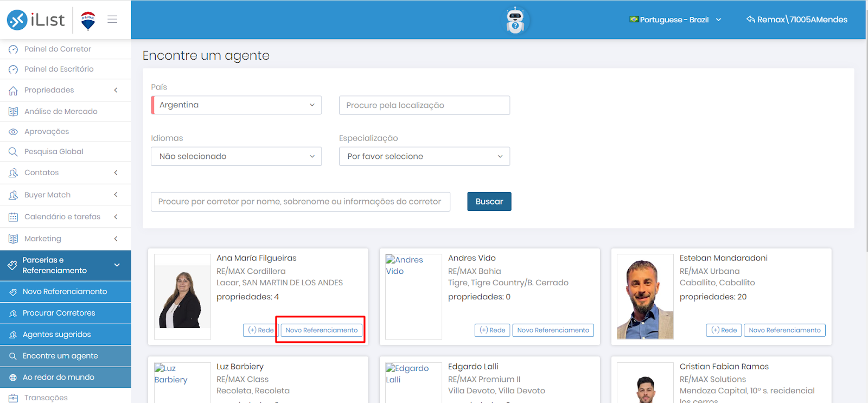Screen dimensions: 868x403
Task: Expand the Propriedades submenu chevron
Action: pos(116,90)
